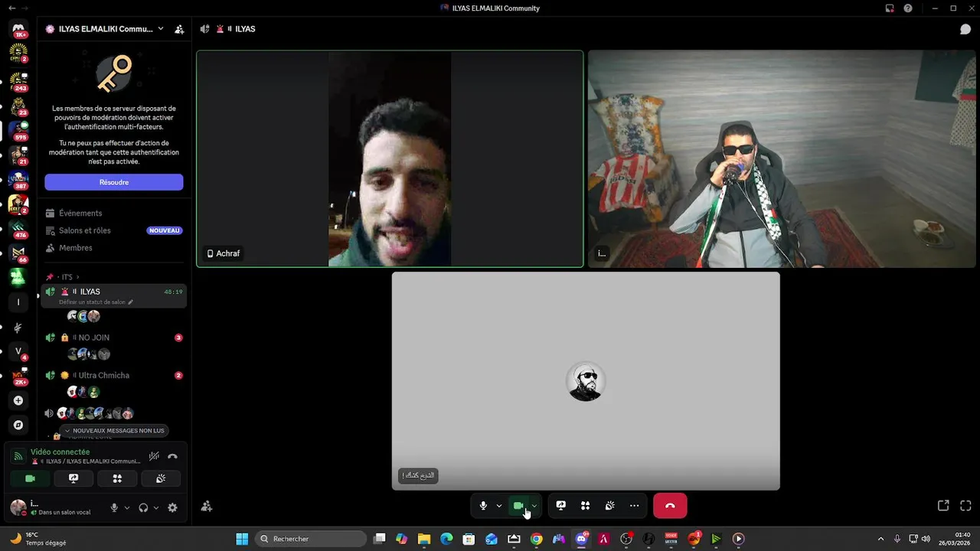
Task: Show hidden system tray icons
Action: [x=880, y=539]
